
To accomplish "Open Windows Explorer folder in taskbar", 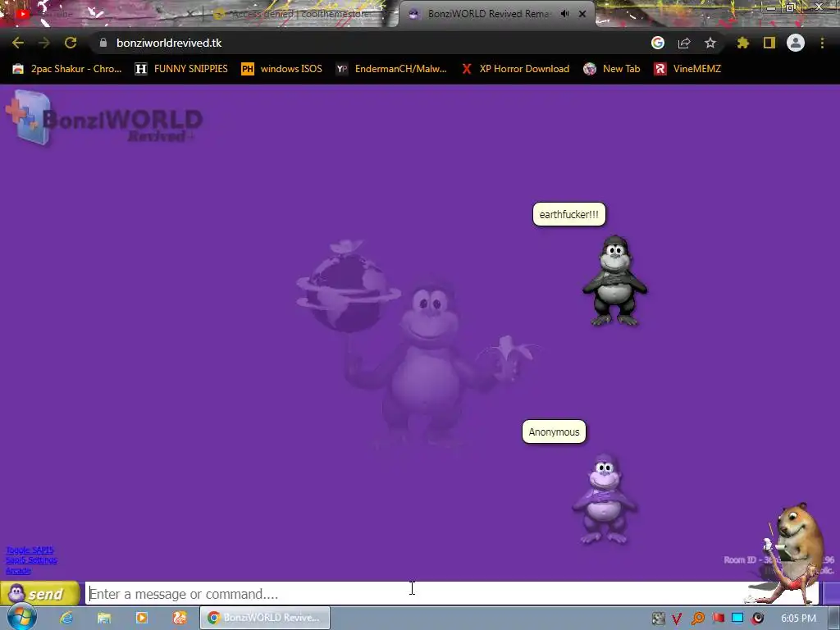I will click(104, 618).
